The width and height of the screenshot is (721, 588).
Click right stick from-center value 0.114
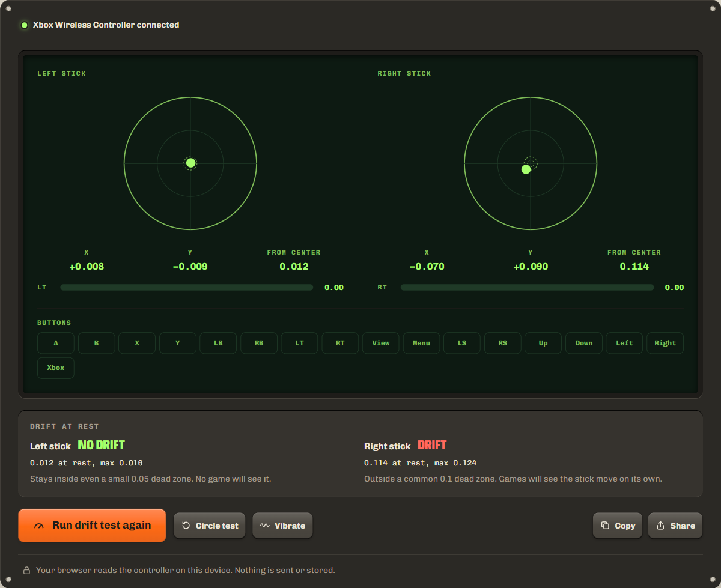coord(634,267)
